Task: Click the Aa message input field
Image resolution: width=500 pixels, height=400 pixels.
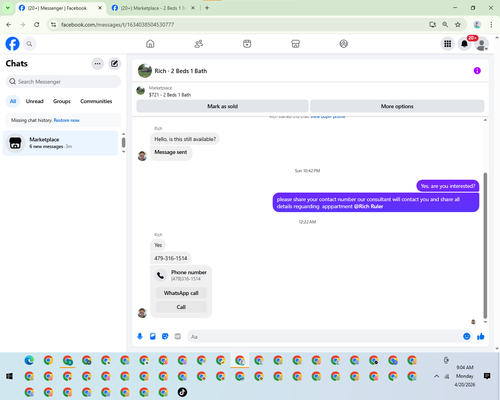Action: (x=325, y=337)
